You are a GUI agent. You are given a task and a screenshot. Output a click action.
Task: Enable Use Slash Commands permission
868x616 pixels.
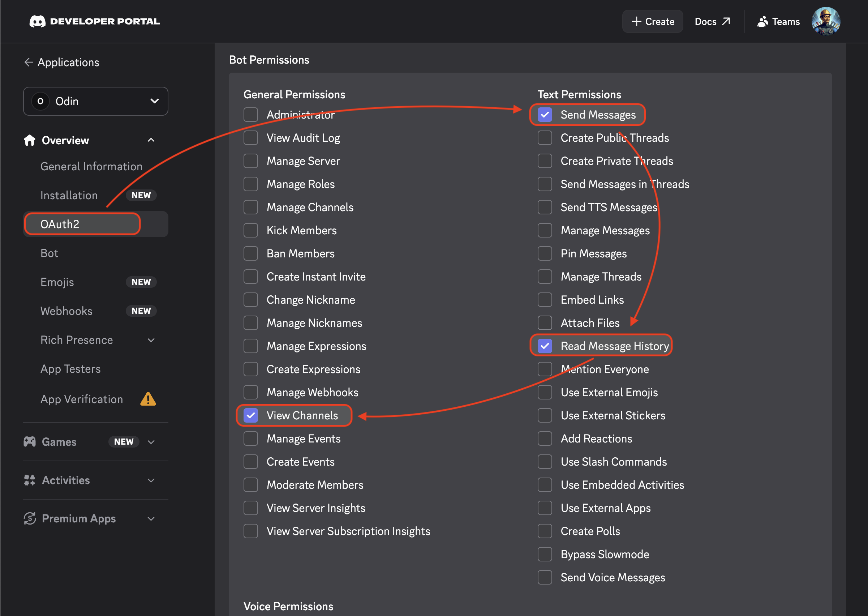pos(545,462)
